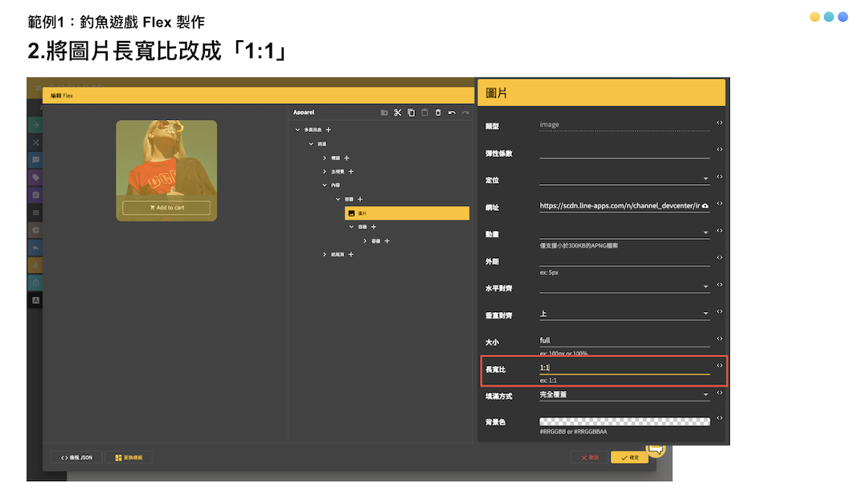Click the 外距 input field
This screenshot has width=868, height=489.
(x=624, y=260)
